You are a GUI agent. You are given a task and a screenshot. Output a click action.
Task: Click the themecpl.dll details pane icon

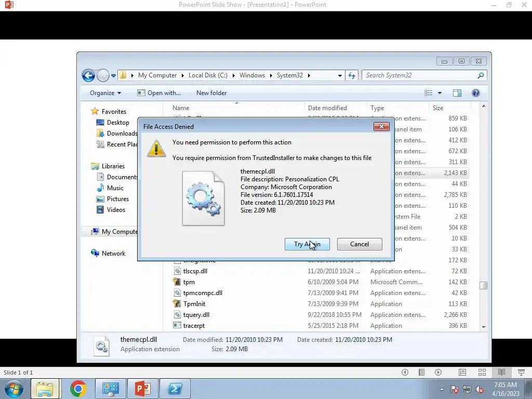coord(101,345)
